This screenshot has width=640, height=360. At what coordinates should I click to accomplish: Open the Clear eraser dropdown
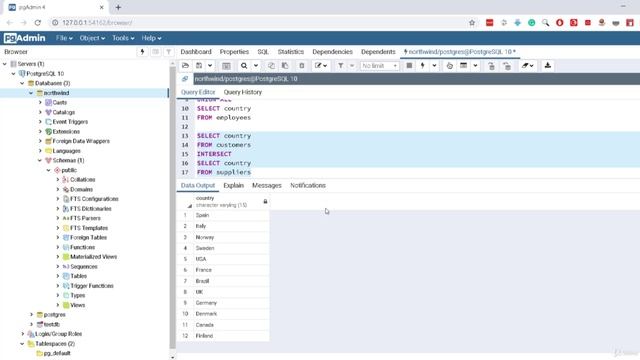pos(527,66)
